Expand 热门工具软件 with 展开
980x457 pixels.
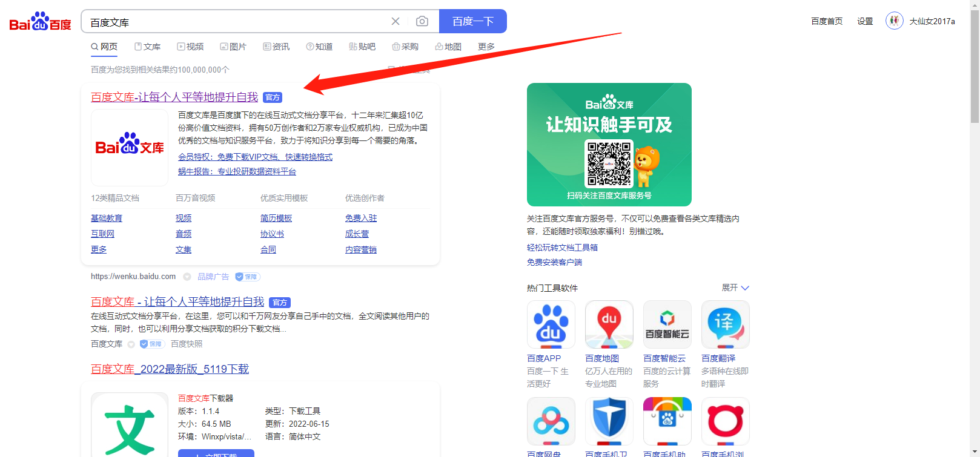735,288
